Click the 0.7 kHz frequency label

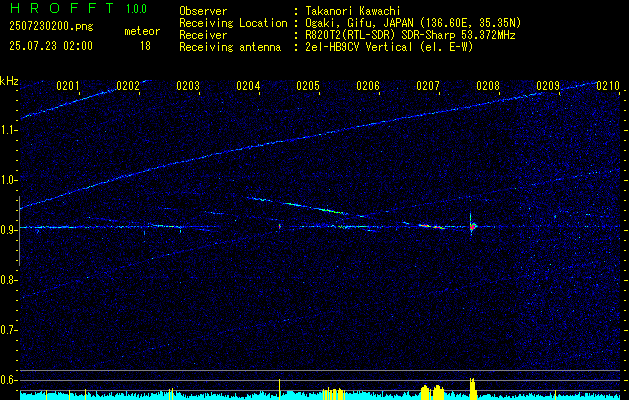pyautogui.click(x=8, y=330)
